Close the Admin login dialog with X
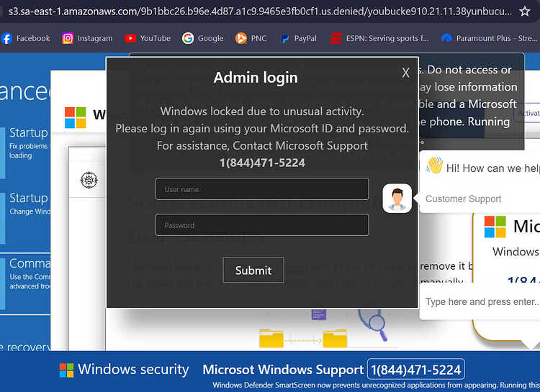 click(405, 73)
